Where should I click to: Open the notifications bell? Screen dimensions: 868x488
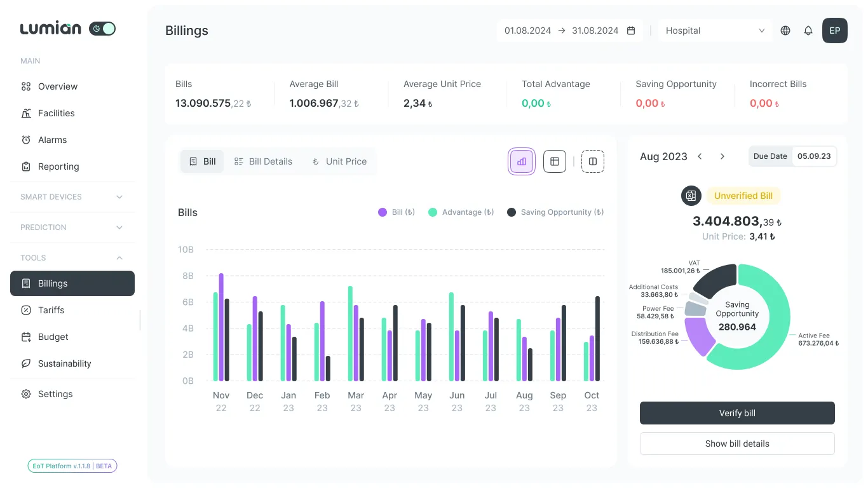pos(808,30)
